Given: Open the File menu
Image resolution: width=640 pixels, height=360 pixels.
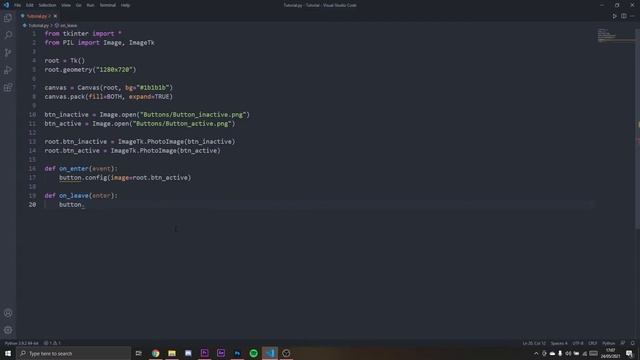Looking at the screenshot, I should tap(18, 5).
